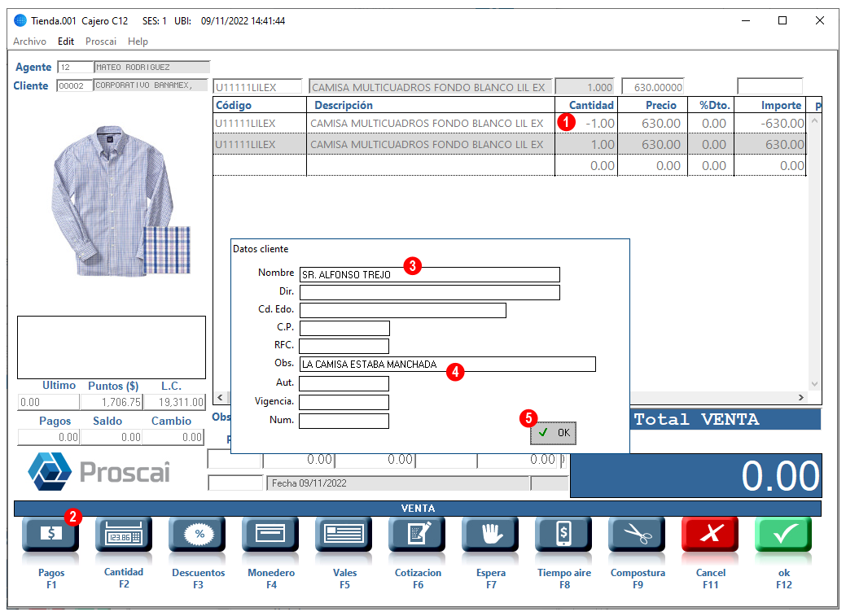
Task: Click the Importe column header
Action: pos(770,105)
